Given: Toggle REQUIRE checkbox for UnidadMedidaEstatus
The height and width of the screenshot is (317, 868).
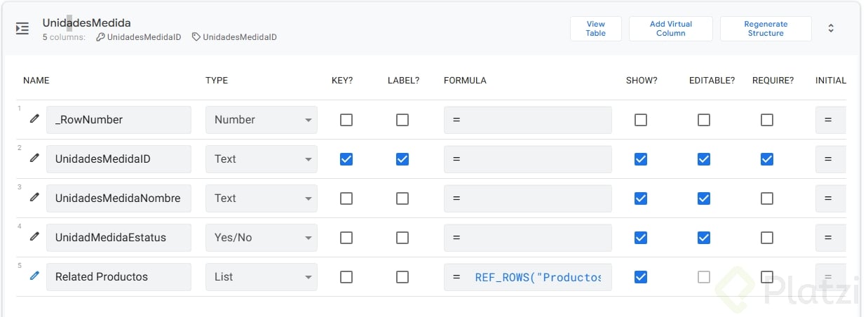Looking at the screenshot, I should coord(767,238).
